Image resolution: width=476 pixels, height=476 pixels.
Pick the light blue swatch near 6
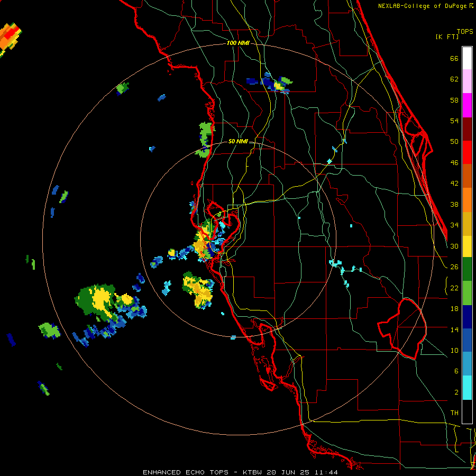(x=467, y=364)
